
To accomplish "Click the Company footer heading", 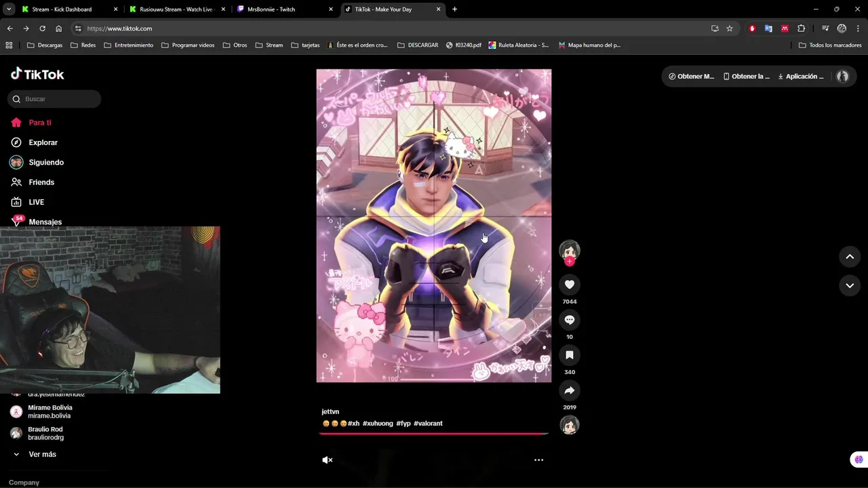I will (24, 483).
